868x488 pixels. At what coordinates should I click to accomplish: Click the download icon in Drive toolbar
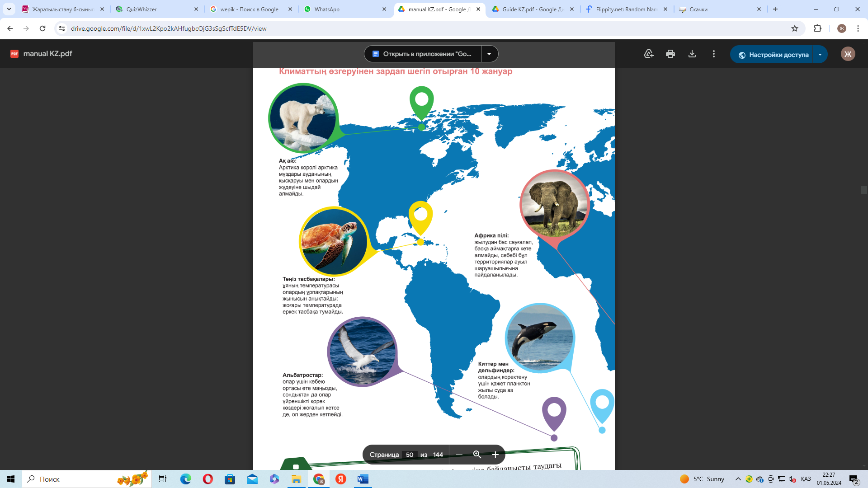tap(692, 54)
